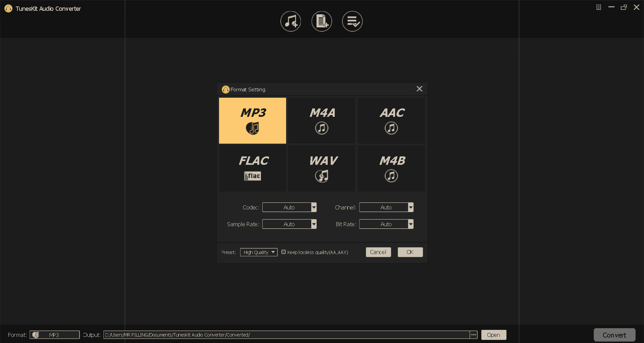
Task: Enable Keep lossless quality checkbox
Action: pyautogui.click(x=284, y=252)
